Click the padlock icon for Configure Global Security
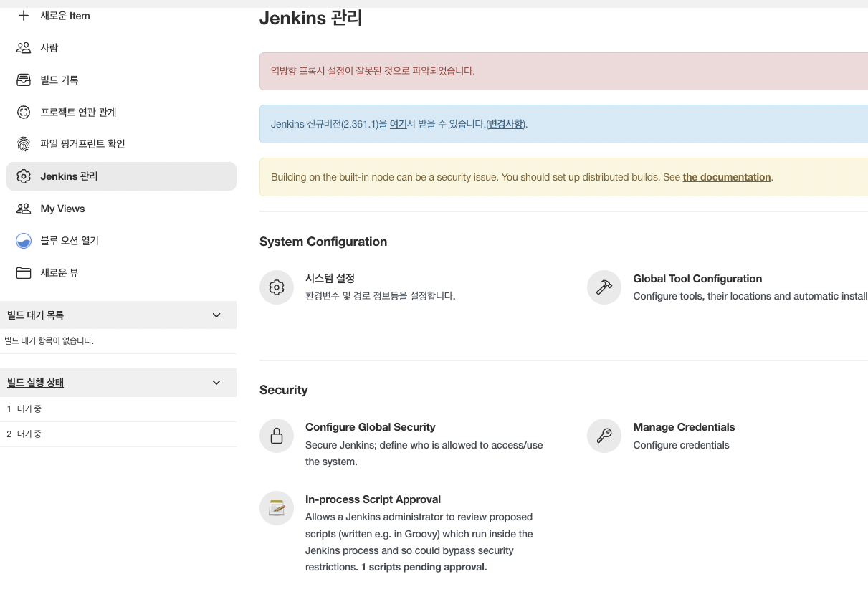The height and width of the screenshot is (612, 868). pyautogui.click(x=277, y=436)
